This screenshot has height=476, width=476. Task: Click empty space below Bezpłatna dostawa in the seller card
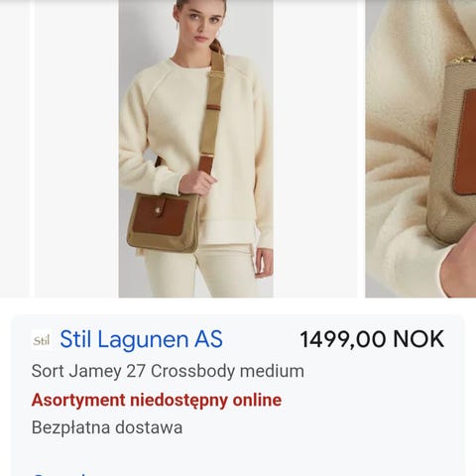coord(238,453)
